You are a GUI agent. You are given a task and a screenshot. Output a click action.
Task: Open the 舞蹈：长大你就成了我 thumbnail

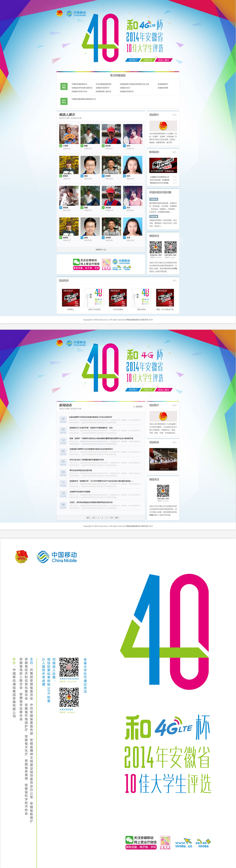coord(165,298)
